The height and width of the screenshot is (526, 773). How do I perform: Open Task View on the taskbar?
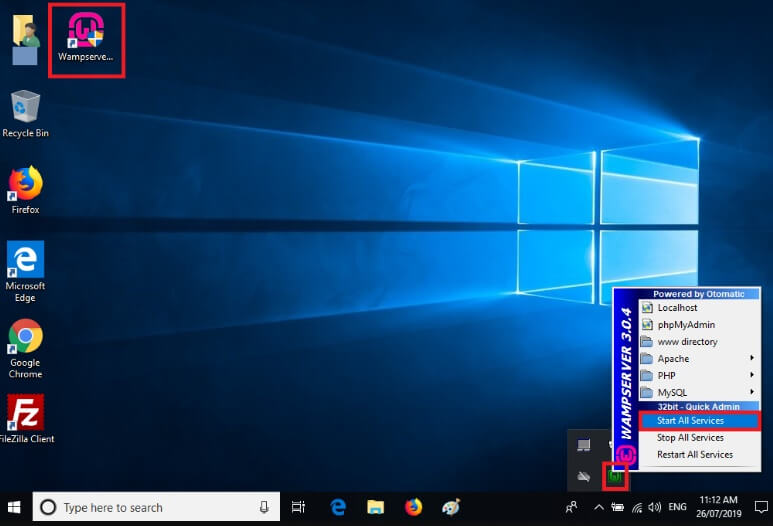[x=298, y=507]
